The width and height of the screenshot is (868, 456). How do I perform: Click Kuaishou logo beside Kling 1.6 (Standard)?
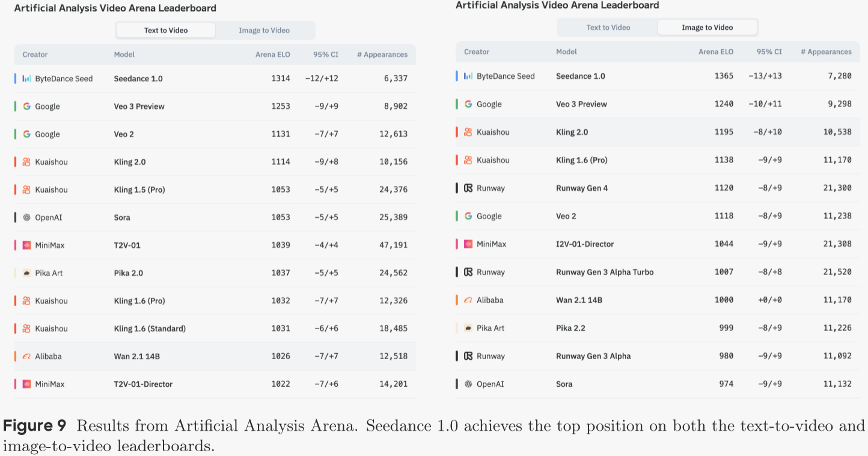[26, 328]
